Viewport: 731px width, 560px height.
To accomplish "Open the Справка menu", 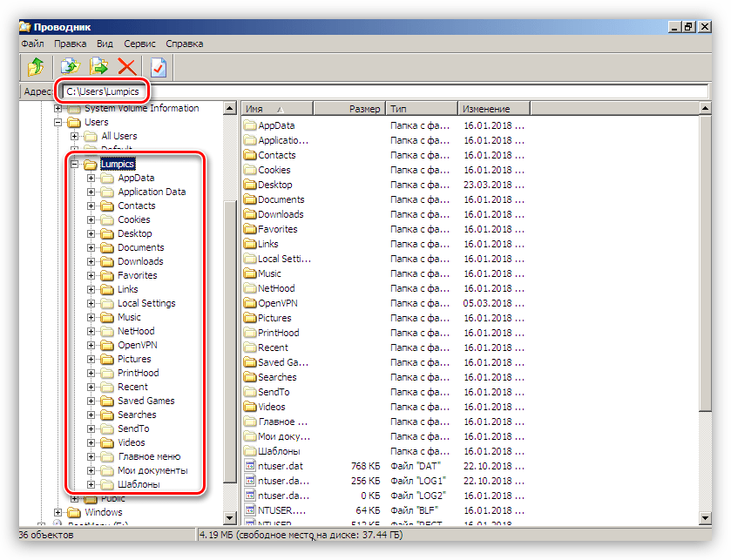I will pyautogui.click(x=184, y=44).
